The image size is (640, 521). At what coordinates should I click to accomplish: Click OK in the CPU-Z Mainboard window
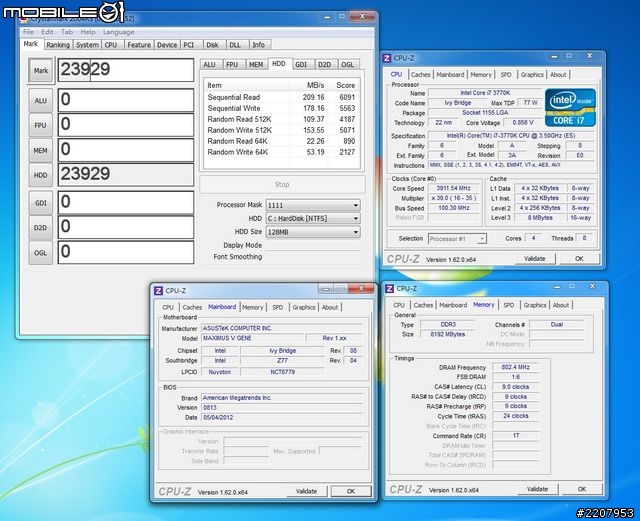351,491
